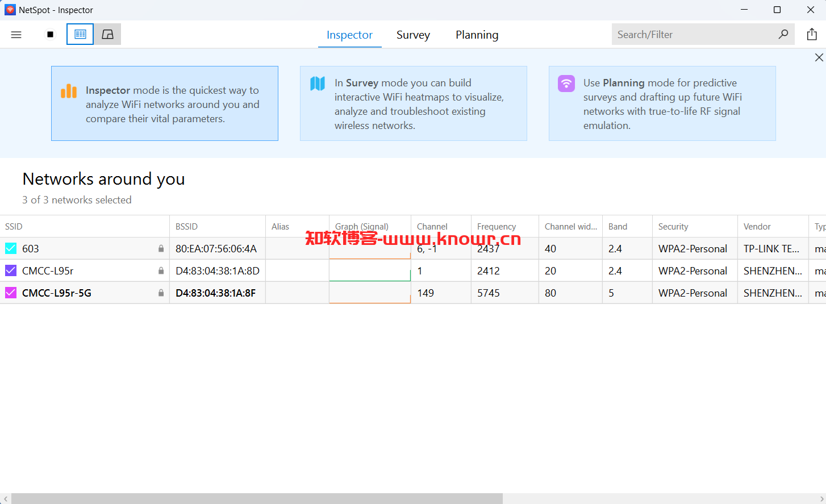Uncheck the CMCC-L95r-5G network checkbox
826x504 pixels.
pos(11,293)
